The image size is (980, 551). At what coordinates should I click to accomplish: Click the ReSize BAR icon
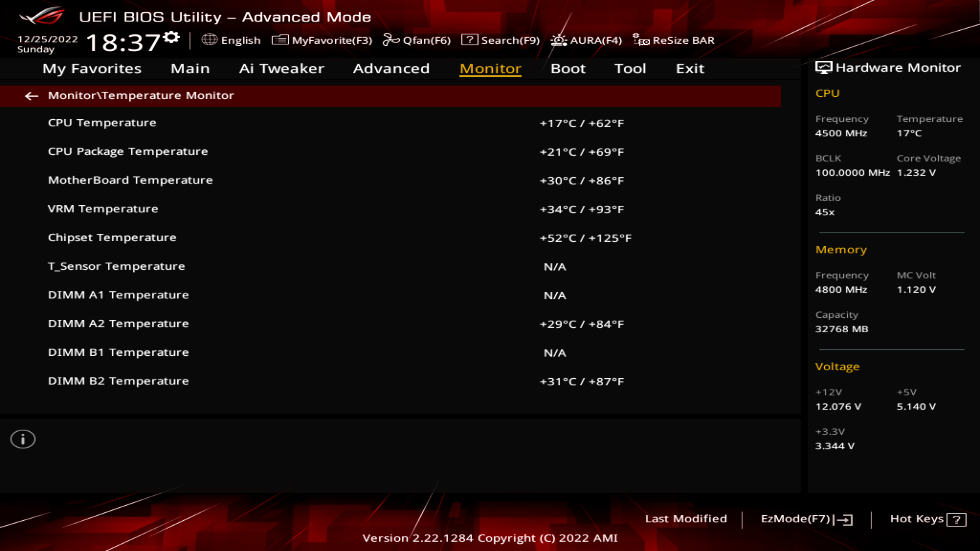[641, 40]
